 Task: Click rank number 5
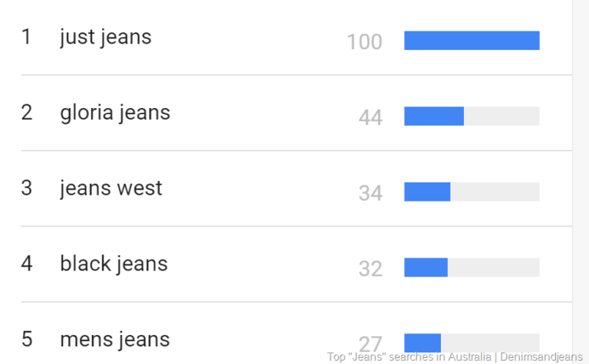(x=27, y=339)
